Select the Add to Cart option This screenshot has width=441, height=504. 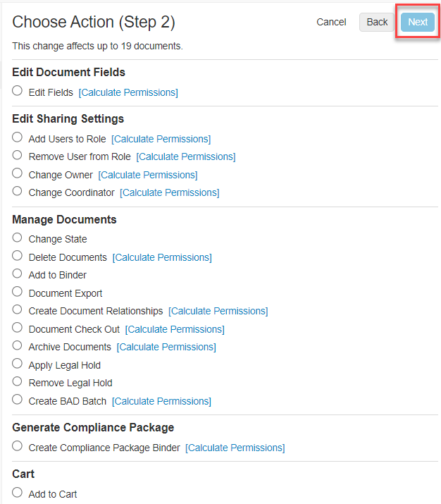click(x=18, y=493)
